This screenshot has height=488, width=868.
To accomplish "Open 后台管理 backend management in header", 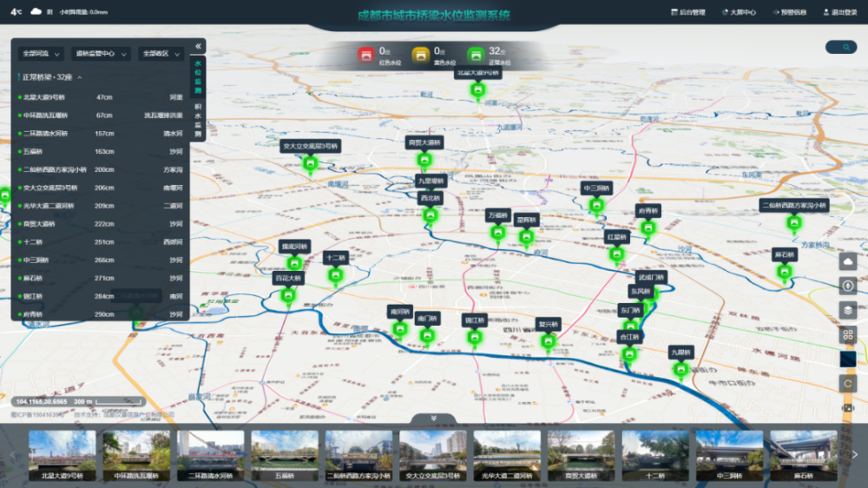I will [x=688, y=12].
